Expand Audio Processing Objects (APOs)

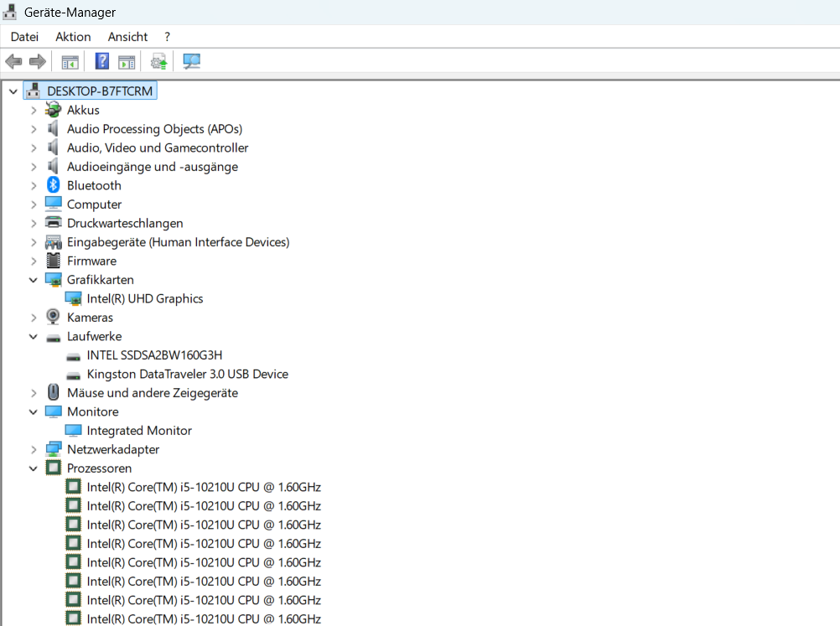pyautogui.click(x=34, y=129)
